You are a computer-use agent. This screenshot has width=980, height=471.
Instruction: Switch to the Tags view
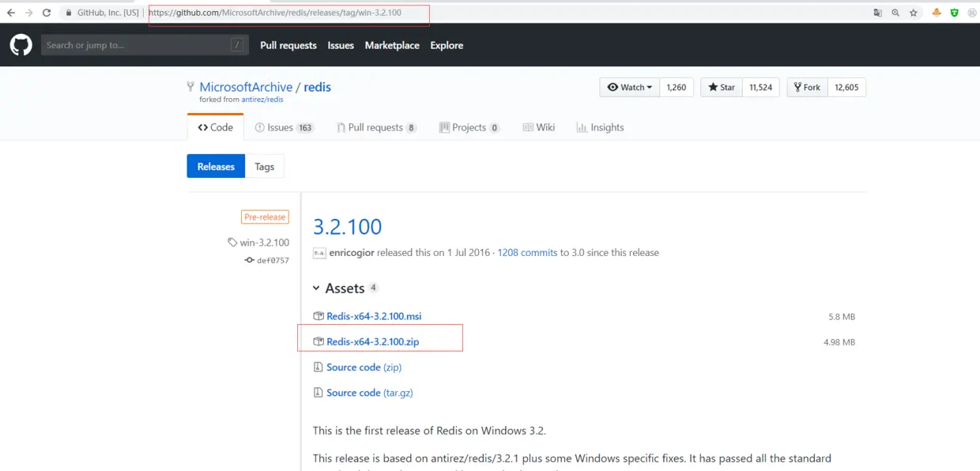pos(265,167)
